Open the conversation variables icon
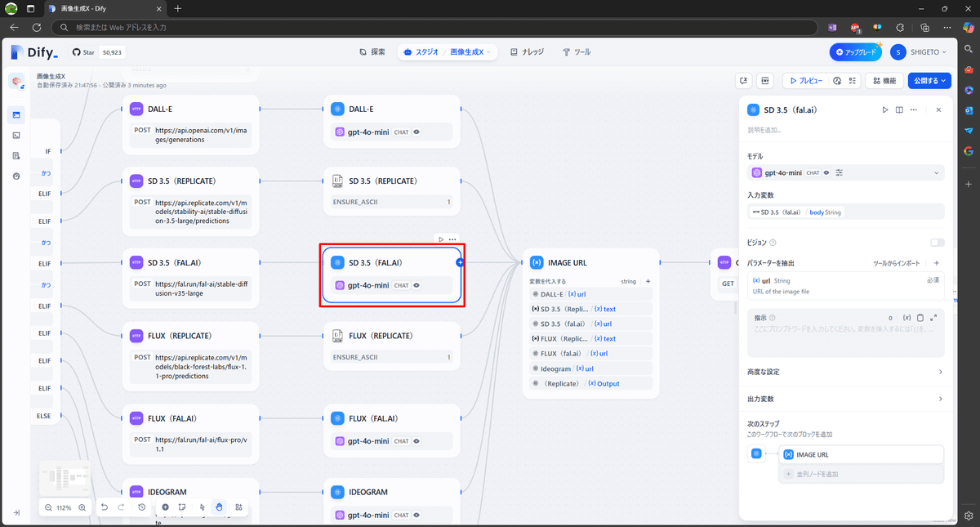The image size is (980, 527). click(743, 81)
